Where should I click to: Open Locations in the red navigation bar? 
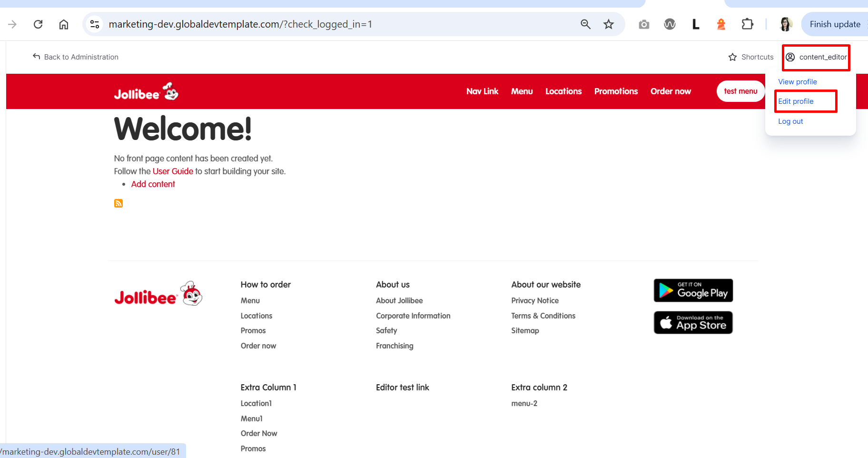coord(563,91)
